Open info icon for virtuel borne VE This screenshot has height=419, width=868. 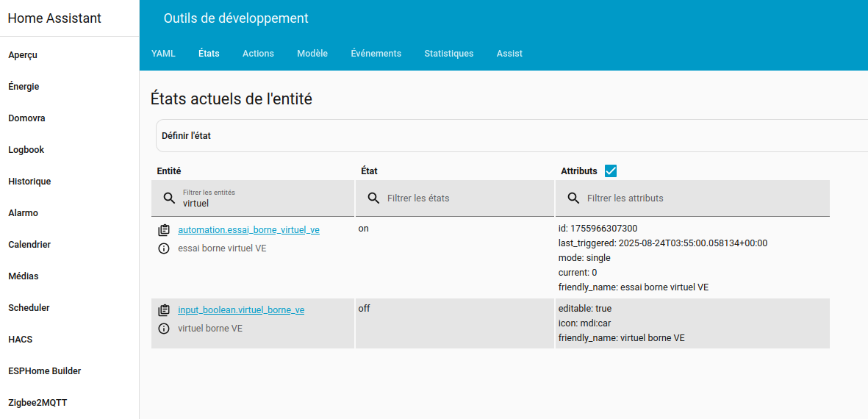164,329
